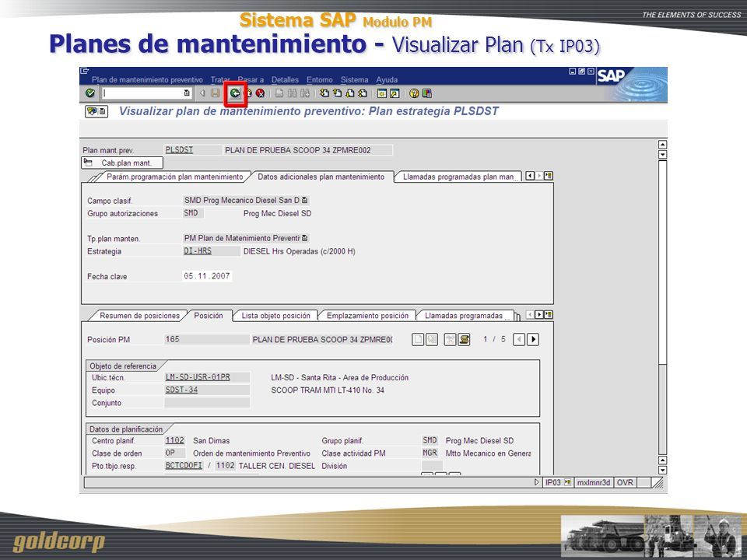This screenshot has height=560, width=747.
Task: Open the command field history dropdown
Action: tap(187, 93)
